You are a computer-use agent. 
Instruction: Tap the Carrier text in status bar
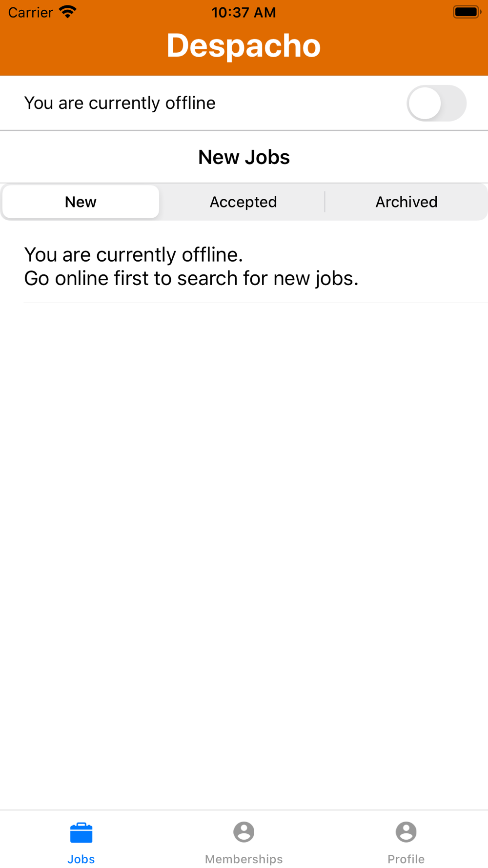30,12
